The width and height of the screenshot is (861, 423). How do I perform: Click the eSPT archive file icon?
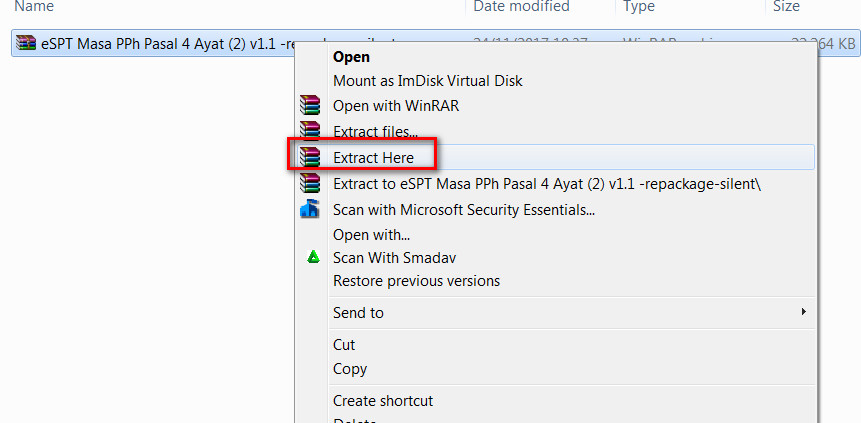[x=26, y=43]
